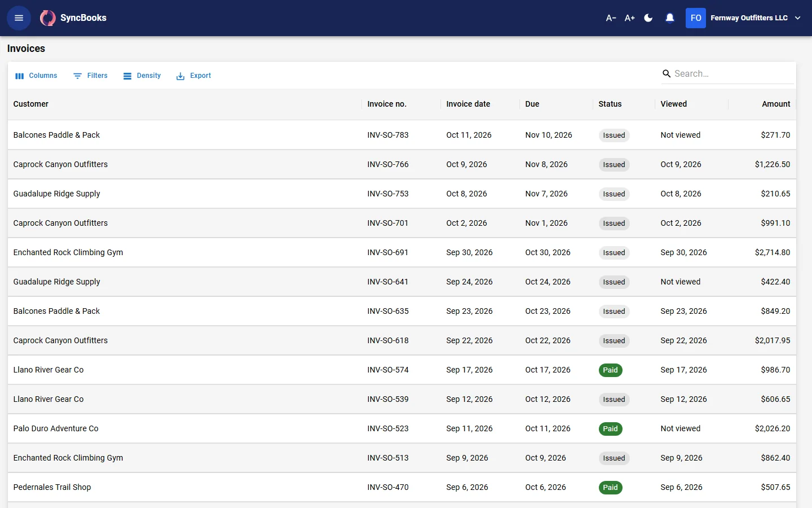Click the amount $2,017.95

coord(773,340)
